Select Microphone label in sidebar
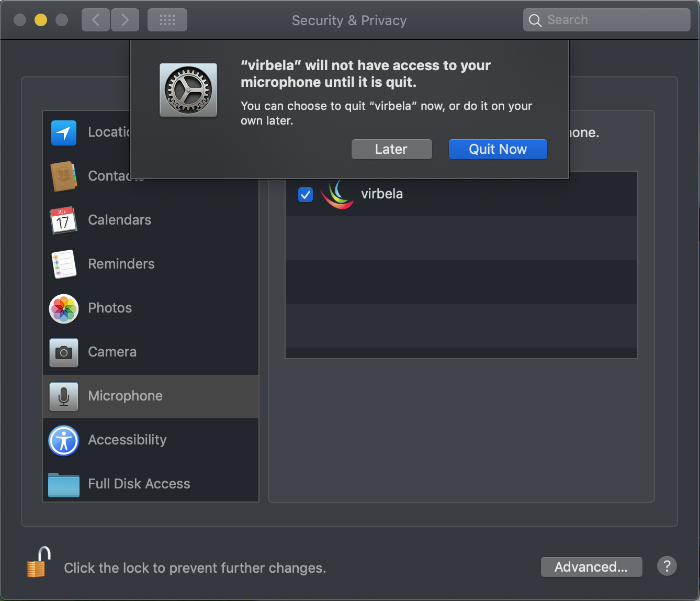 pyautogui.click(x=126, y=396)
